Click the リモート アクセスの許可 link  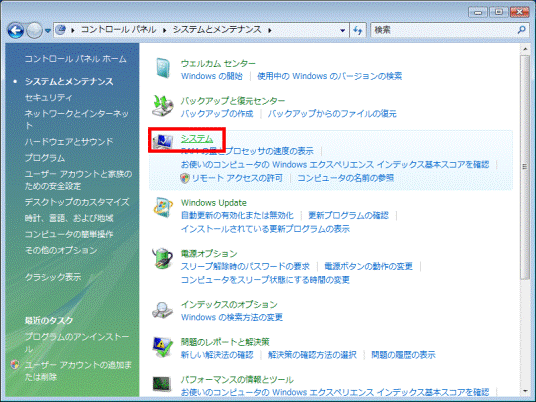[x=237, y=178]
